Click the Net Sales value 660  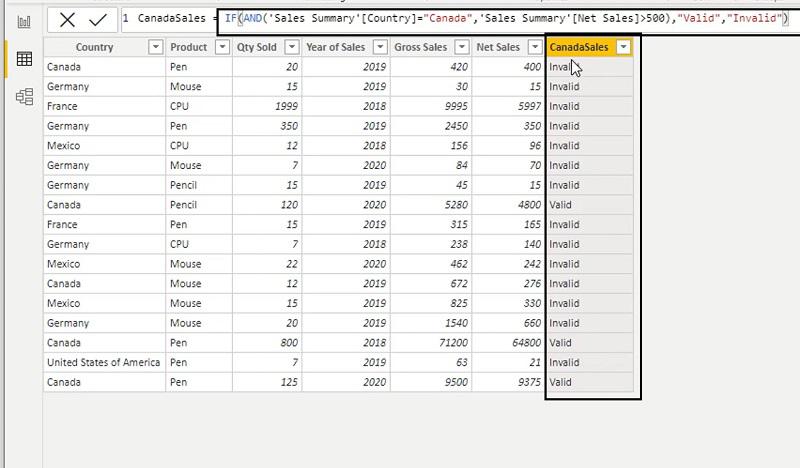coord(532,323)
